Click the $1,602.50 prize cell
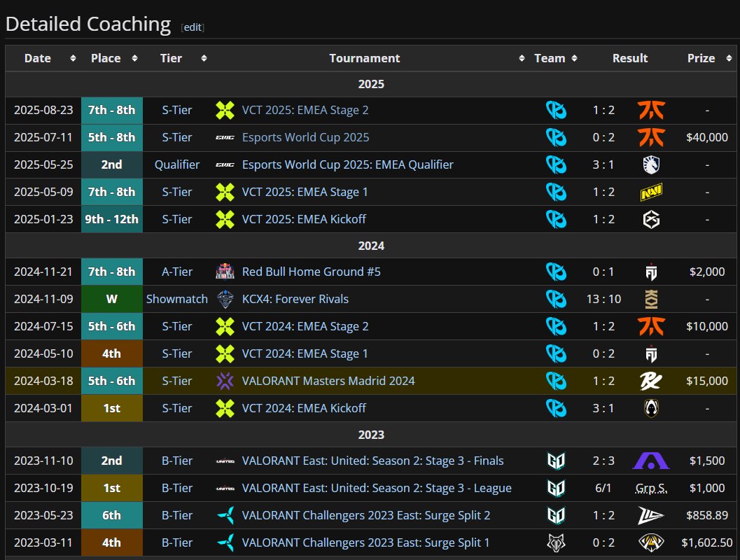Image resolution: width=740 pixels, height=560 pixels. pyautogui.click(x=707, y=542)
